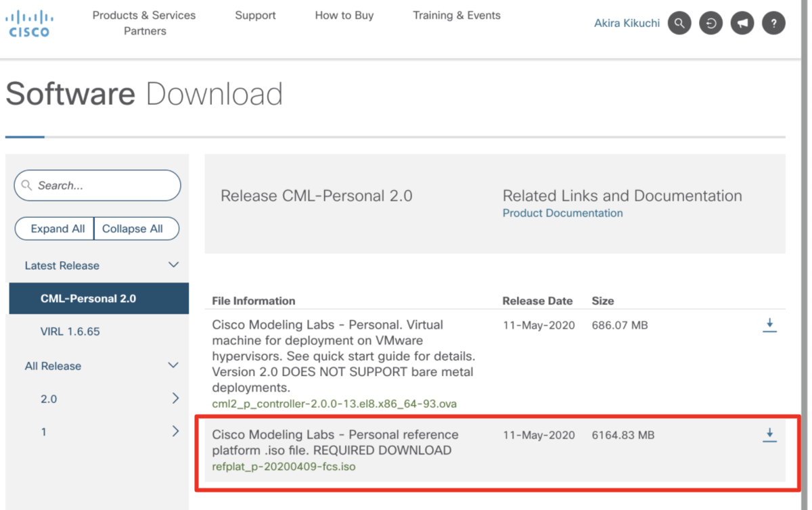This screenshot has width=812, height=510.
Task: Click the 686.07 MB size value
Action: tap(620, 325)
